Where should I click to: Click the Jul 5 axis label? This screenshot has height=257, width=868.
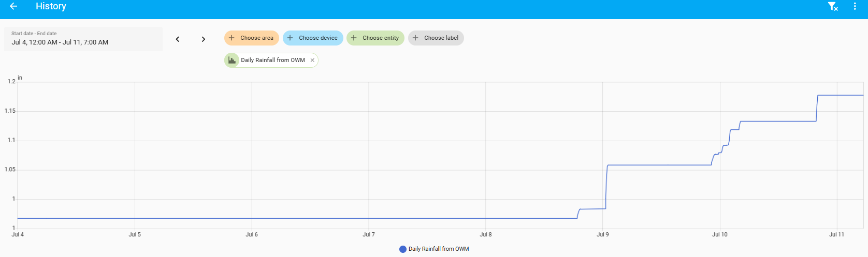tap(135, 235)
